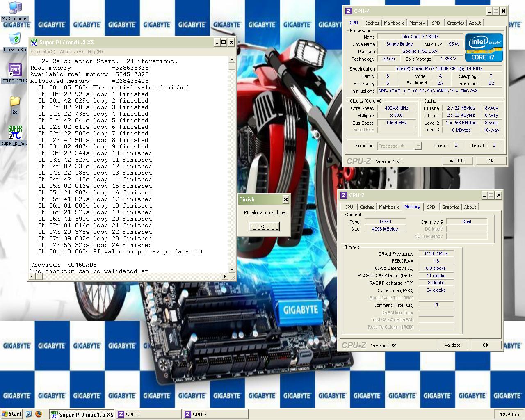Open About menu in Super PI
Viewport: 525px width, 420px height.
pos(71,52)
